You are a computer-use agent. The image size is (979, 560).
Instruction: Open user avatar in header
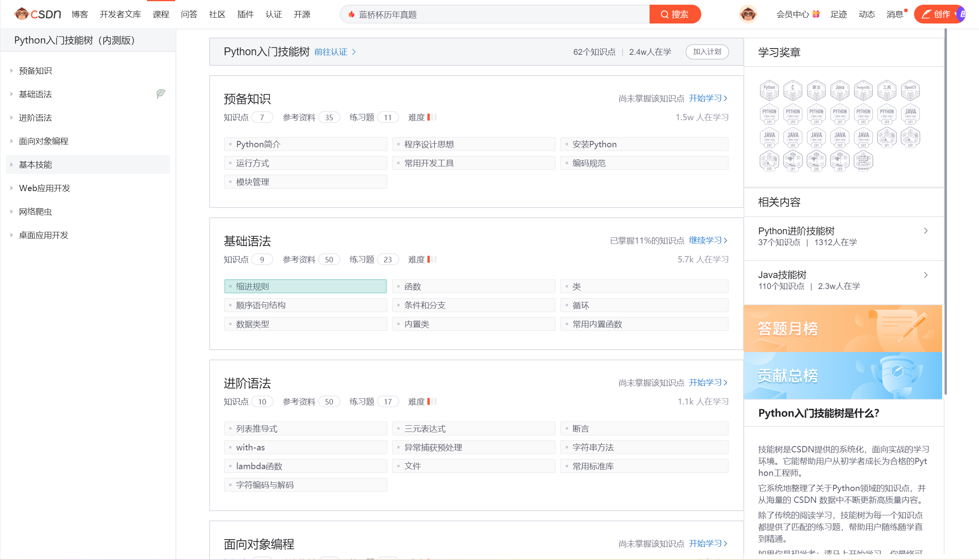coord(747,14)
